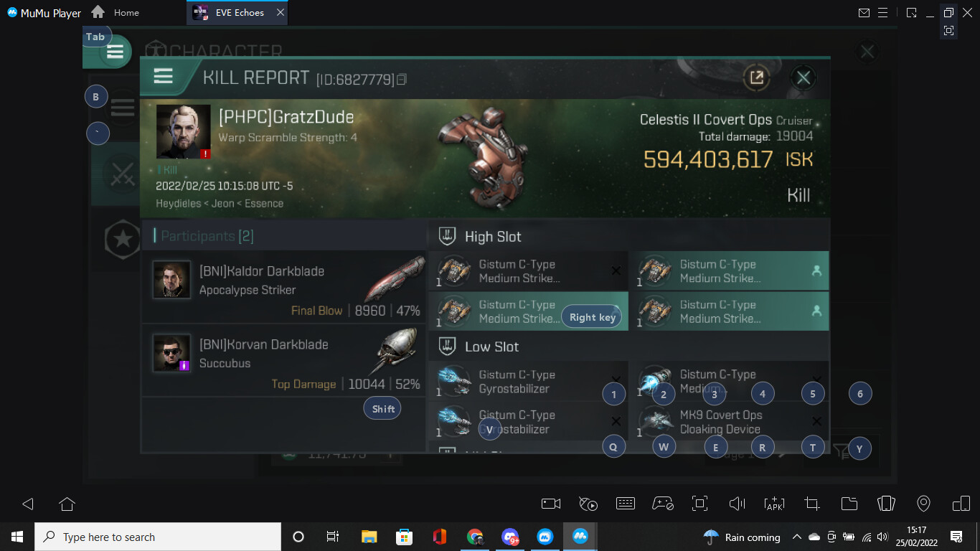Open the Kill Report hamburger menu
The width and height of the screenshot is (980, 551).
pyautogui.click(x=164, y=77)
